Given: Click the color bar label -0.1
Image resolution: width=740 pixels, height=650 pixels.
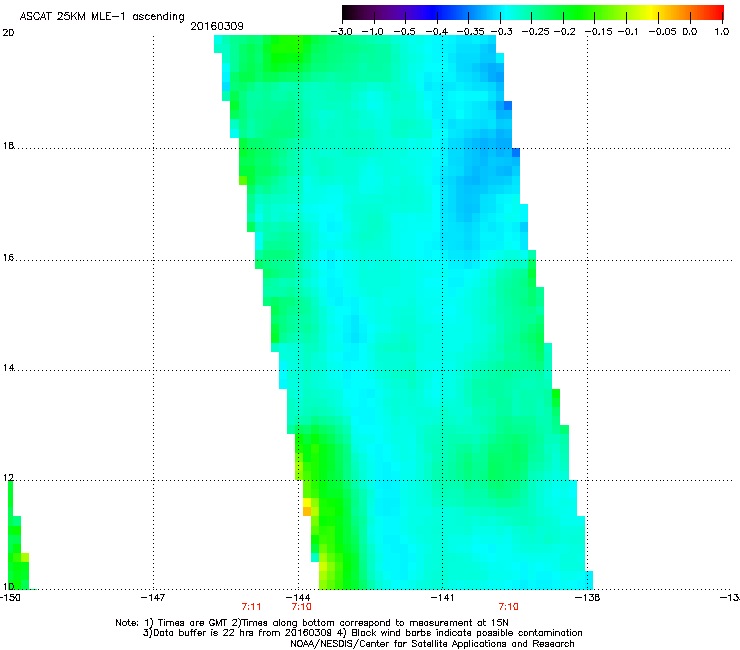Looking at the screenshot, I should point(628,32).
